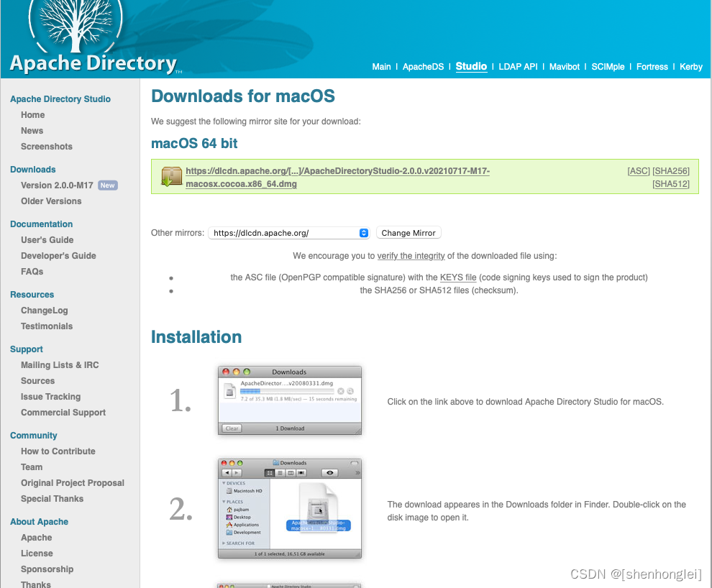Viewport: 712px width, 588px height.
Task: Open ChangeLog in sidebar
Action: click(44, 311)
